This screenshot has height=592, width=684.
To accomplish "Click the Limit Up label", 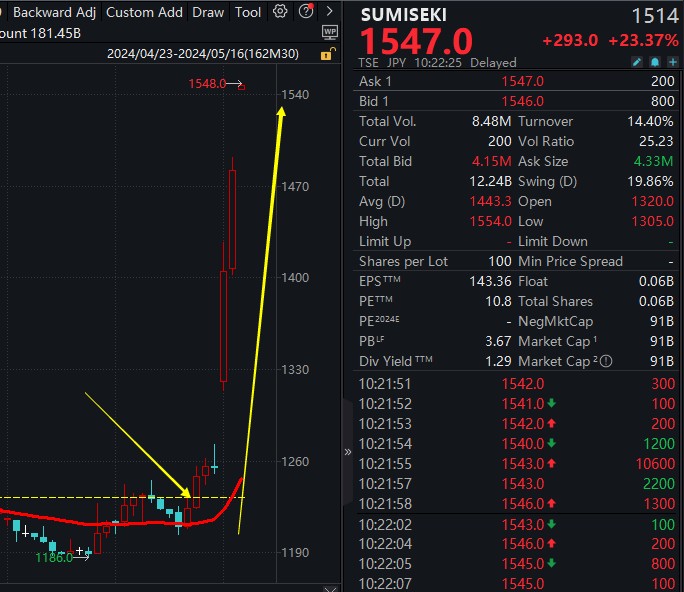I will (385, 241).
